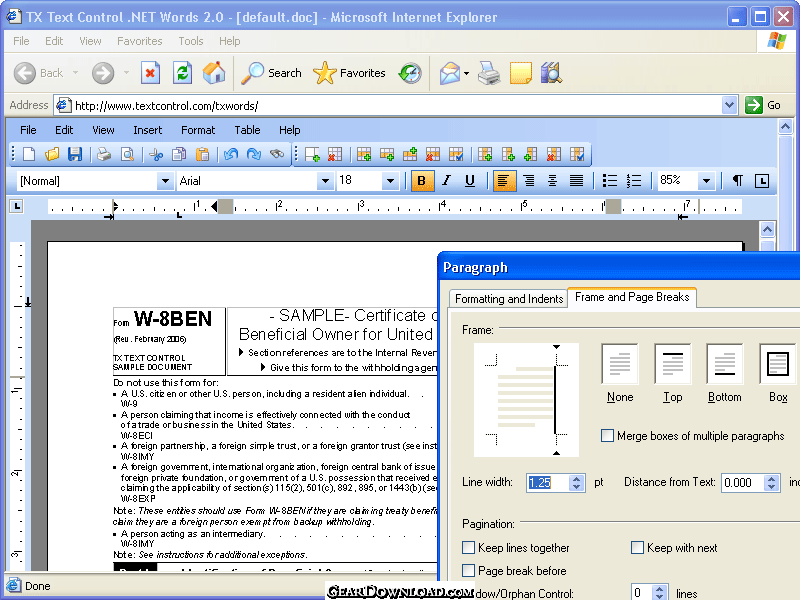Open the Mail icon dropdown arrow
Viewport: 800px width, 600px height.
(466, 73)
